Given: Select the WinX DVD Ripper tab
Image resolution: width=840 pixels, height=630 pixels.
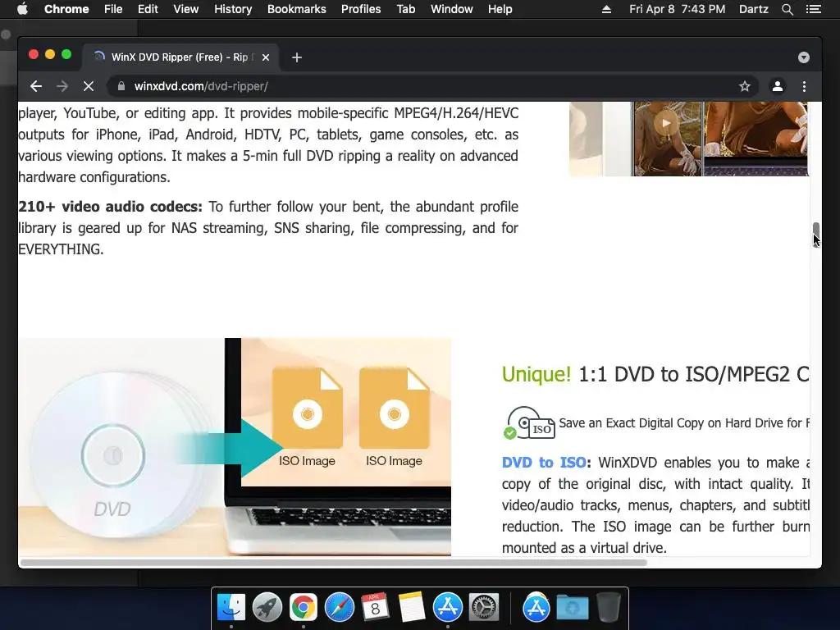Looking at the screenshot, I should [x=180, y=57].
